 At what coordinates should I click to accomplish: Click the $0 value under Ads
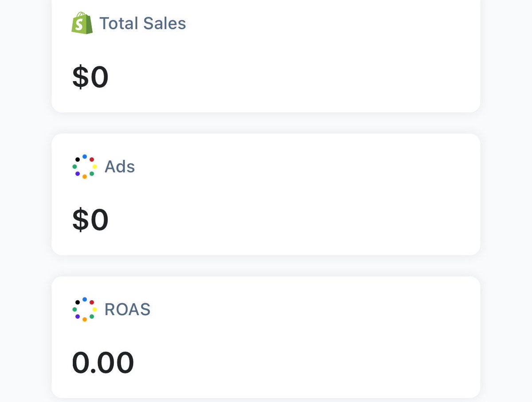tap(90, 220)
